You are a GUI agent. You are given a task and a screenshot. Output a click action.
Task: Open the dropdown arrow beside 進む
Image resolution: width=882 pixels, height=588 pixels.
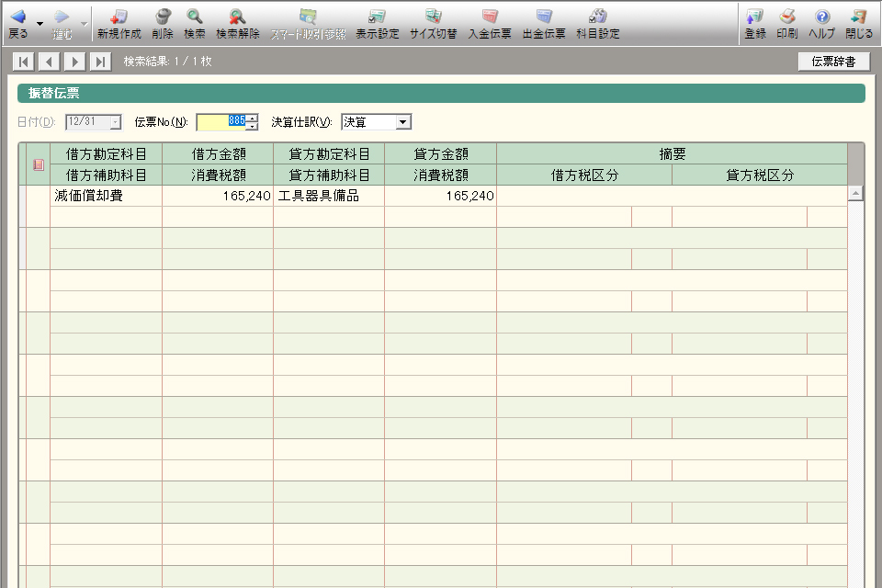click(x=85, y=24)
